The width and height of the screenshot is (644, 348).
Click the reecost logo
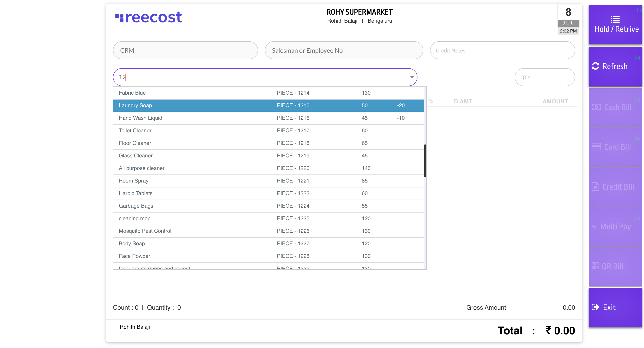149,17
